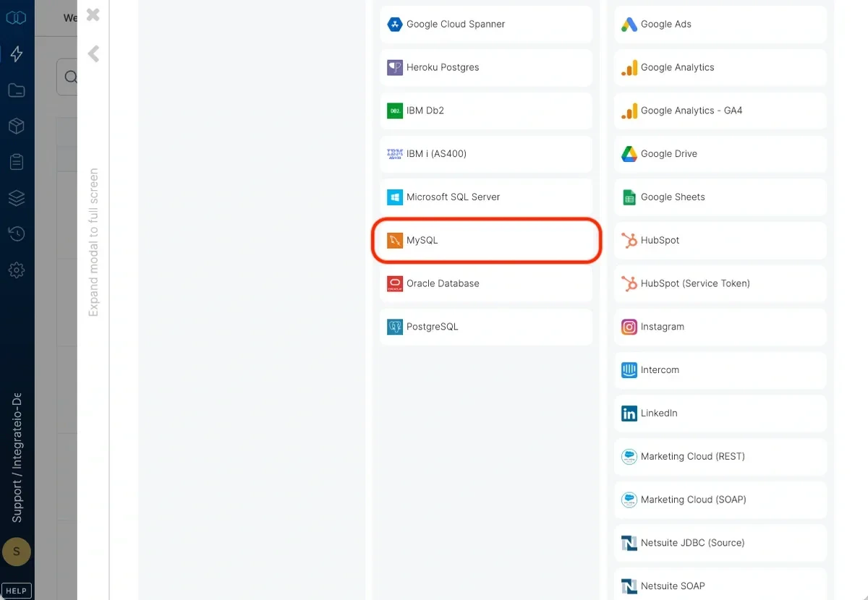Open the clipboard icon in the sidebar
Viewport: 868px width, 600px height.
16,161
